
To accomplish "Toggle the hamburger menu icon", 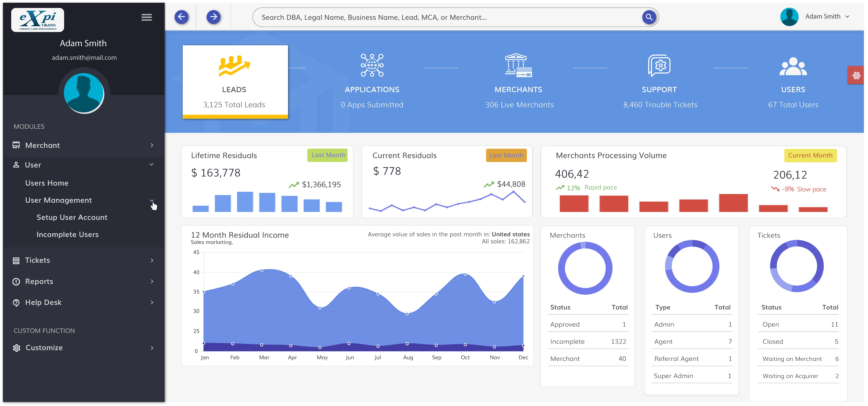I will point(146,17).
